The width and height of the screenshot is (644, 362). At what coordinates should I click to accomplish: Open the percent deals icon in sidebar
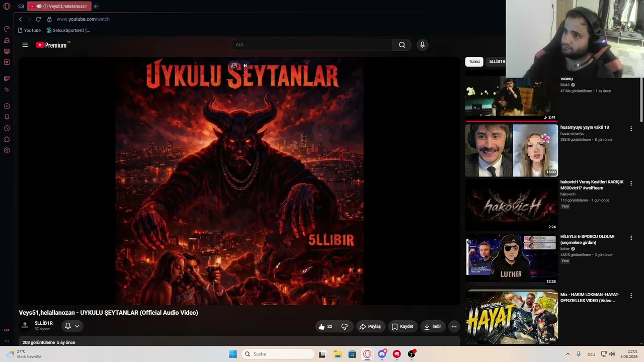pyautogui.click(x=7, y=89)
